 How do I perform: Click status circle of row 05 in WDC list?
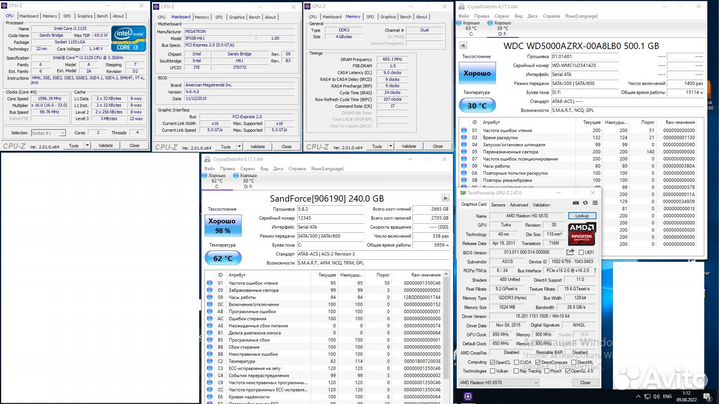(x=464, y=152)
